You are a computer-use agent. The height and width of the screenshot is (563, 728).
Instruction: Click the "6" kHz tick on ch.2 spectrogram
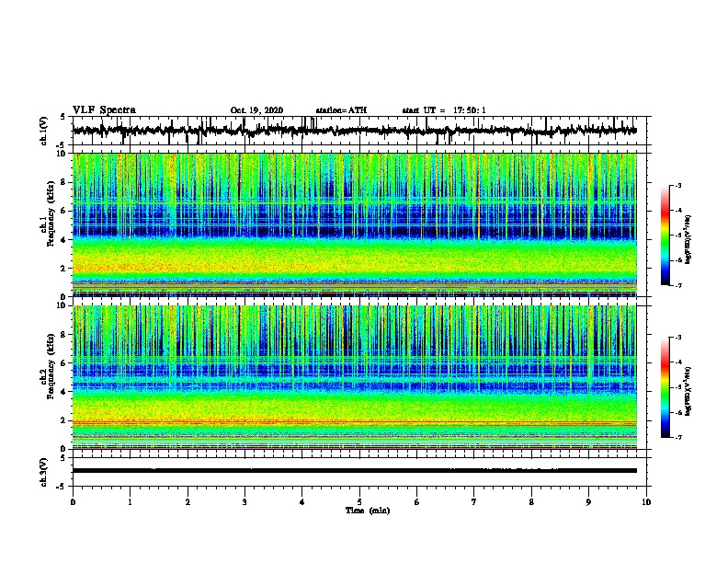coord(64,363)
